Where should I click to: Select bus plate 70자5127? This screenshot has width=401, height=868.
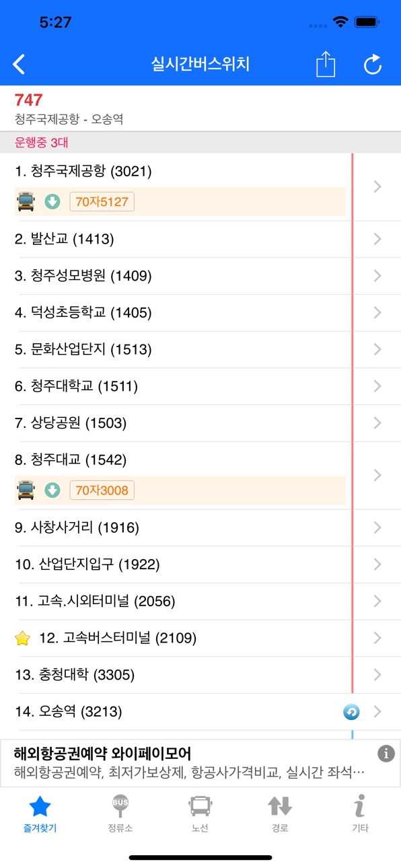coord(102,201)
